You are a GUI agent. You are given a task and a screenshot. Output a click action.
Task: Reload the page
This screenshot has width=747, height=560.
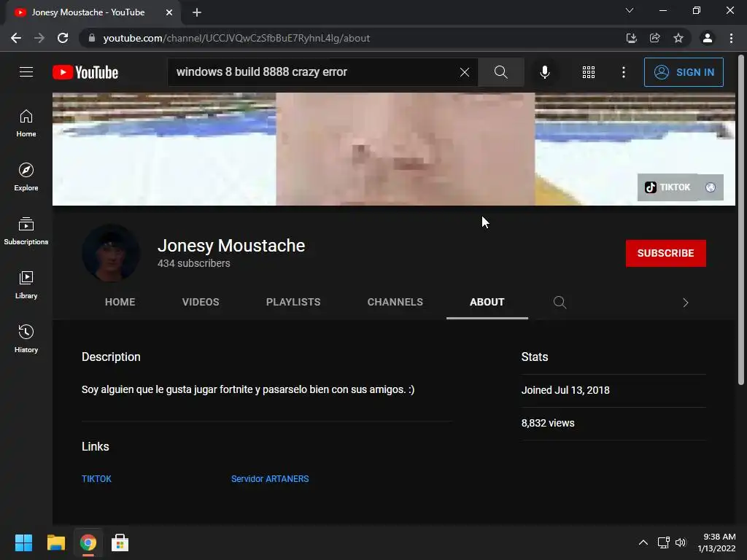pos(63,38)
